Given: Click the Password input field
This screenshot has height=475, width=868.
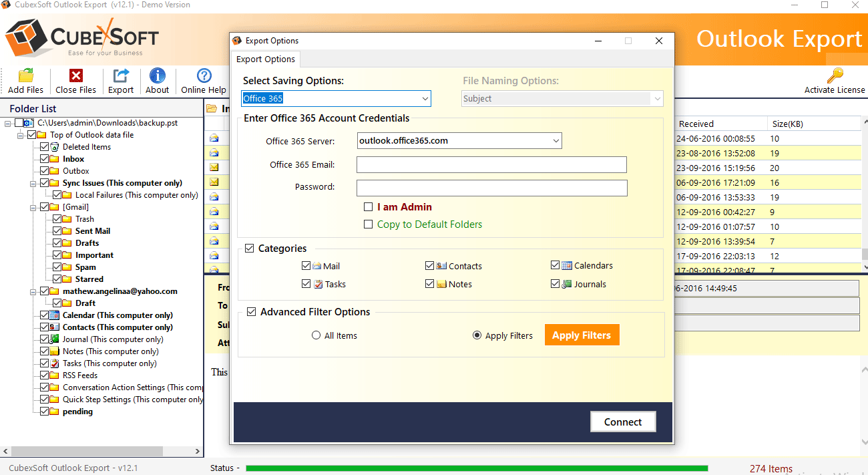Looking at the screenshot, I should point(491,188).
